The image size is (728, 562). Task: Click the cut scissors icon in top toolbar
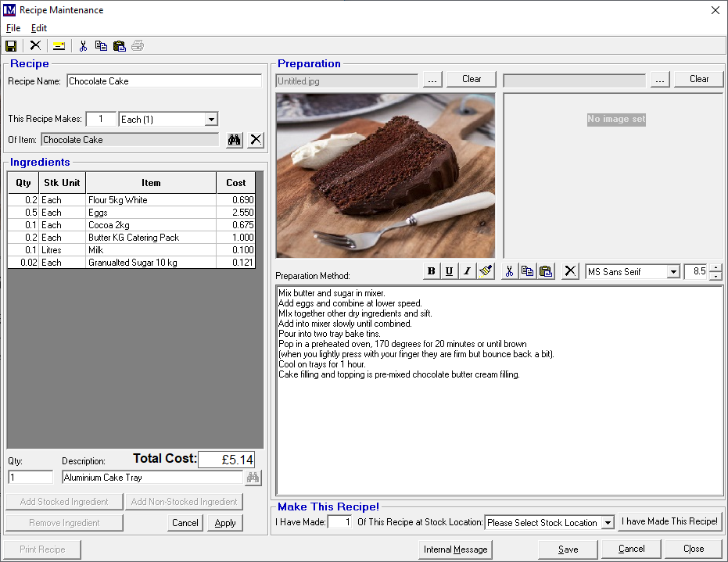pos(83,45)
